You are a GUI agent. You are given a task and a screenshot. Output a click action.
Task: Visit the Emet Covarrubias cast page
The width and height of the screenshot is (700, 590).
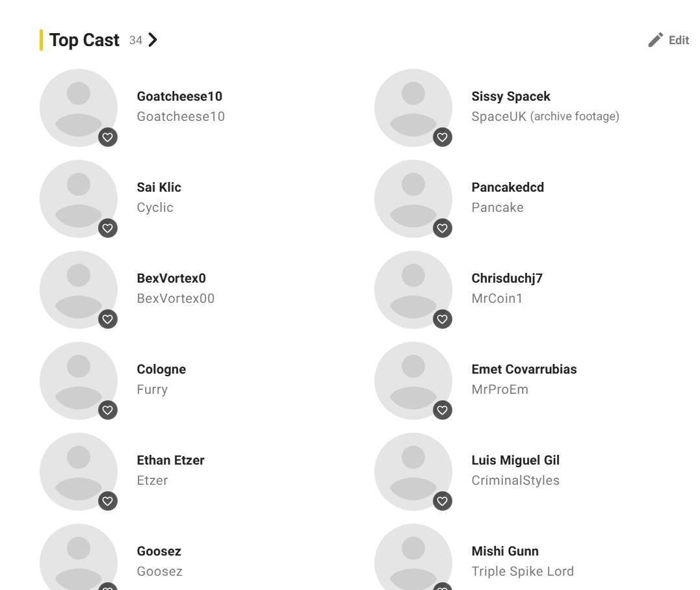(524, 370)
